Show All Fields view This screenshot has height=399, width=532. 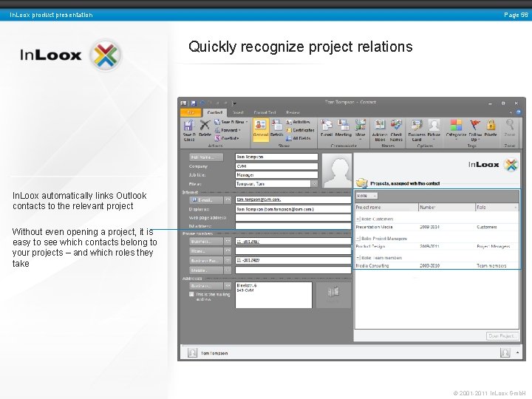299,138
